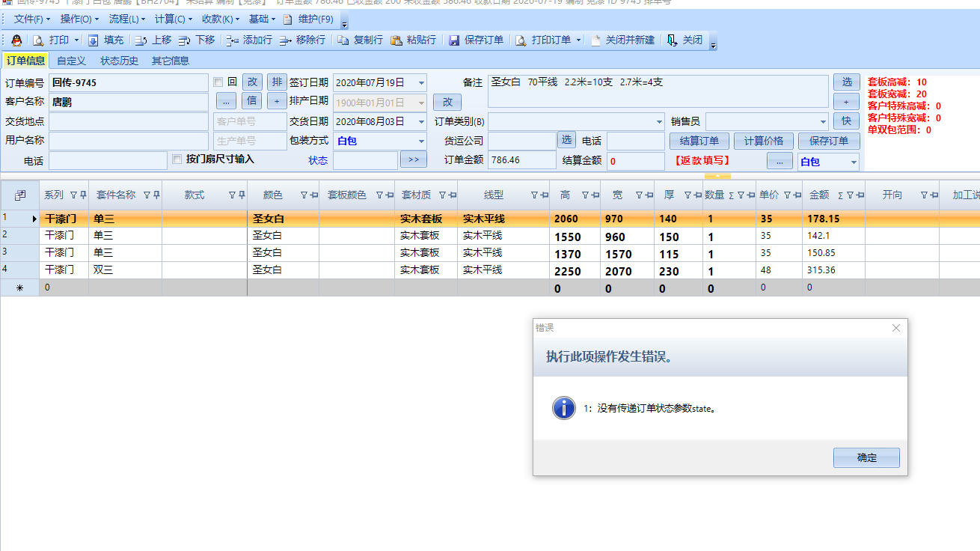Screen dimensions: 980x551
Task: Click the QQ penguin icon in toolbar
Action: 16,40
